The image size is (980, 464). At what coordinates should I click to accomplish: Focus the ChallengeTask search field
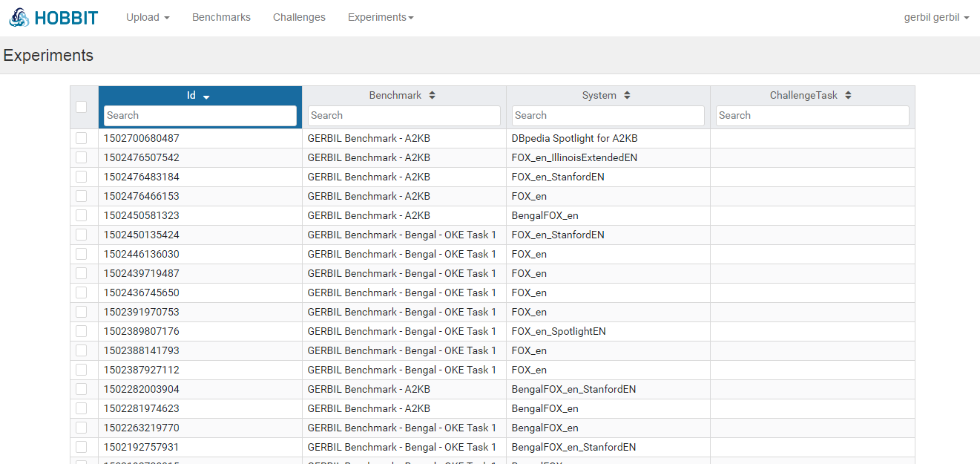pyautogui.click(x=812, y=116)
